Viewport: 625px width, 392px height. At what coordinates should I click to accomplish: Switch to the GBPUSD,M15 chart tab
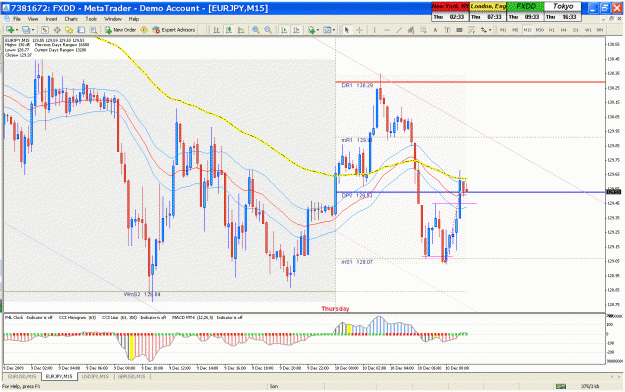[x=132, y=376]
